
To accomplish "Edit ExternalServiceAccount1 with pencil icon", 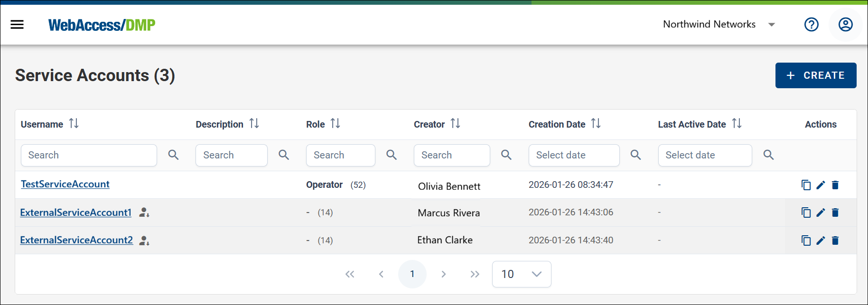I will (821, 213).
